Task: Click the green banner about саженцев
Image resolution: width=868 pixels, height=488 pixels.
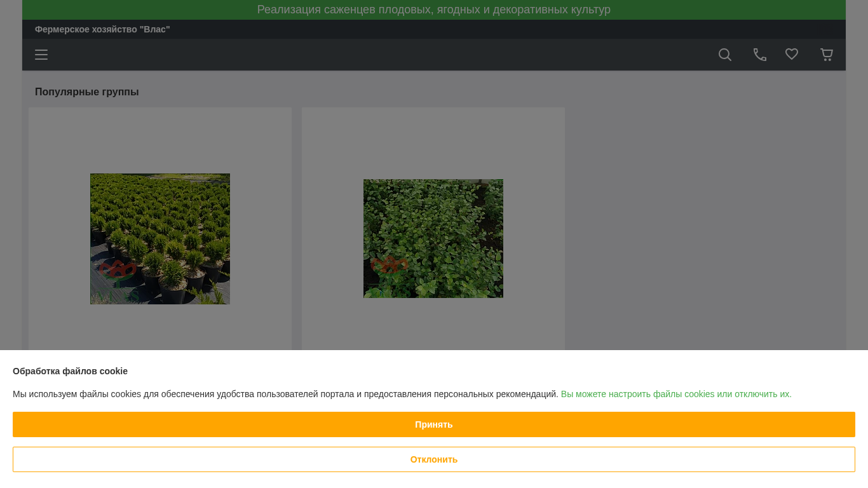Action: [434, 10]
